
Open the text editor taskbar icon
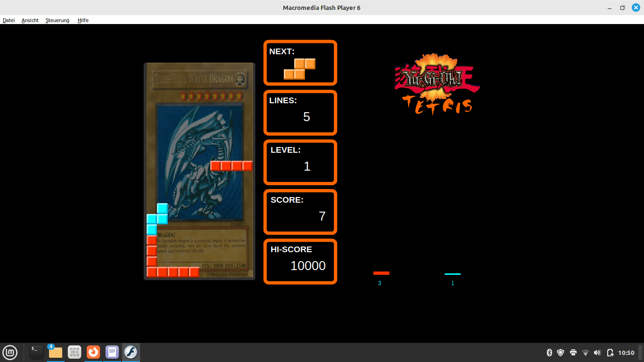[x=112, y=352]
